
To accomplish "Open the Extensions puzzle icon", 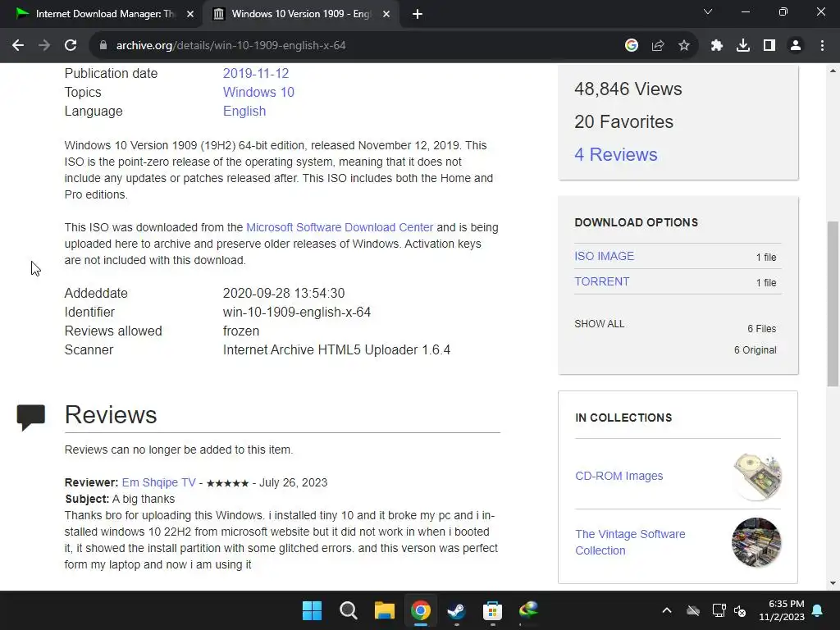I will [717, 46].
